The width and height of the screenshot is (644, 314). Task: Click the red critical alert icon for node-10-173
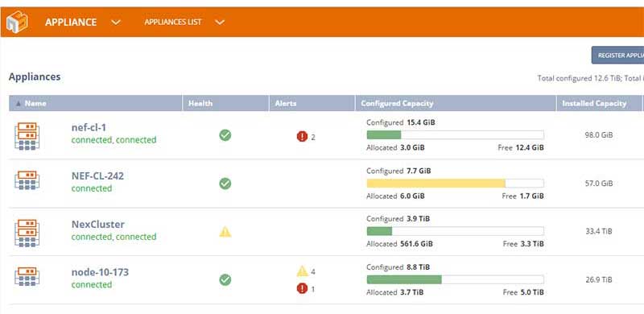point(303,289)
